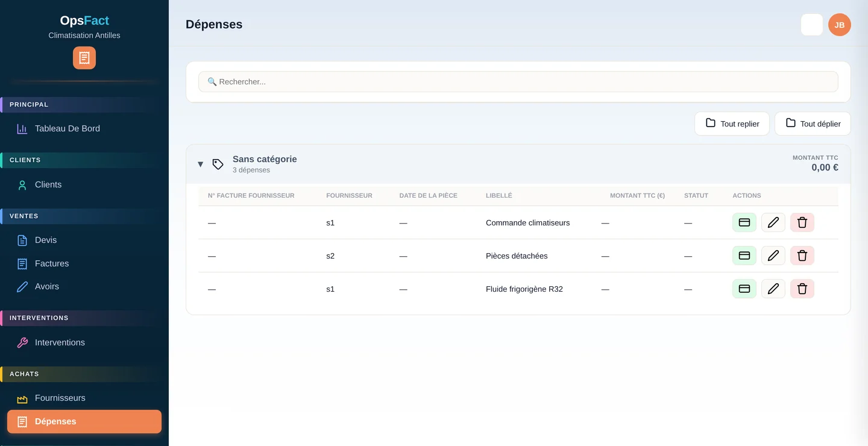Edit the Commande climatiseurs expense
868x446 pixels.
tap(773, 222)
